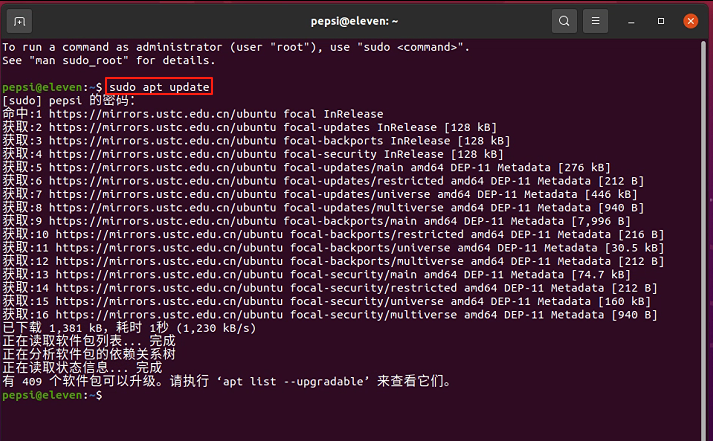Click the "See man sudo_root for details" line

[109, 60]
